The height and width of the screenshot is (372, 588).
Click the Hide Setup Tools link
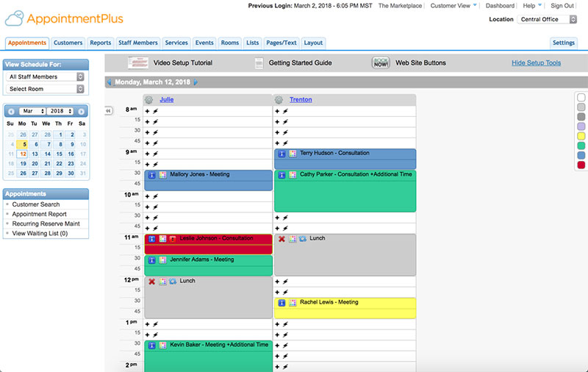pyautogui.click(x=537, y=63)
